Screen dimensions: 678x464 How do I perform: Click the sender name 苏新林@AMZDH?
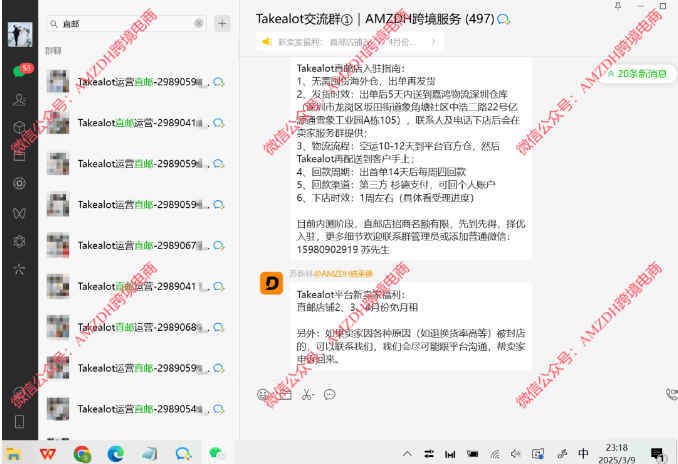331,273
